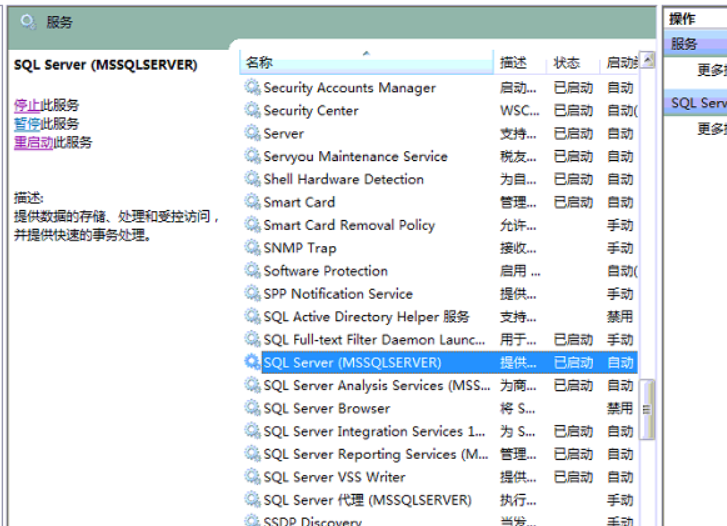The image size is (727, 526).
Task: Select Shell Hardware Detection in the list
Action: click(343, 179)
